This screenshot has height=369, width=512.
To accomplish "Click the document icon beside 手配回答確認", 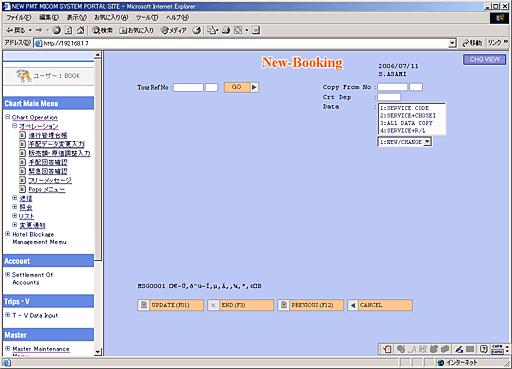I will [x=22, y=162].
